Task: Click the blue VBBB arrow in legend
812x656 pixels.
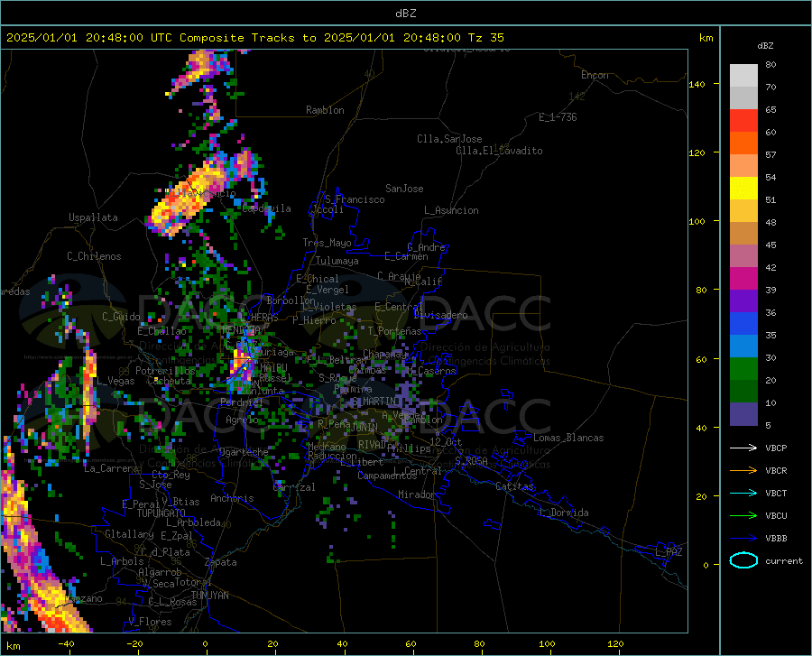Action: pyautogui.click(x=743, y=539)
